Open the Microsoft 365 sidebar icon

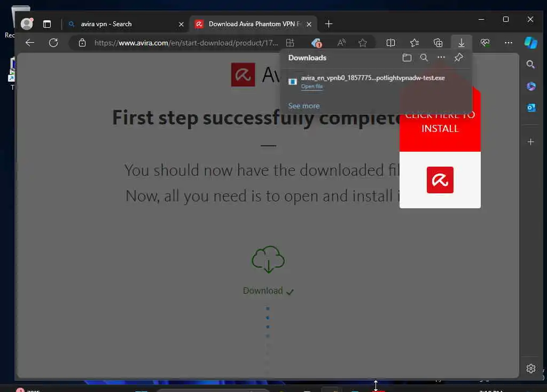pos(531,86)
